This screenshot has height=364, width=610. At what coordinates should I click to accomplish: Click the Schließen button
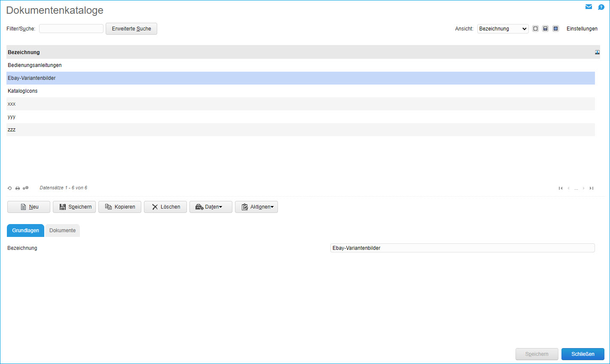point(583,354)
